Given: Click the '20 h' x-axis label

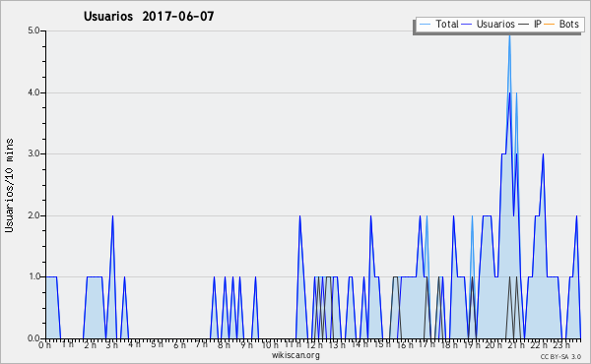Looking at the screenshot, I should tap(493, 345).
